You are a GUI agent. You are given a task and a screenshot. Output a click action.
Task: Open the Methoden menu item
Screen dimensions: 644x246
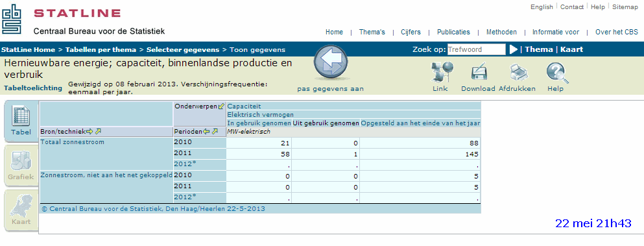tap(501, 32)
